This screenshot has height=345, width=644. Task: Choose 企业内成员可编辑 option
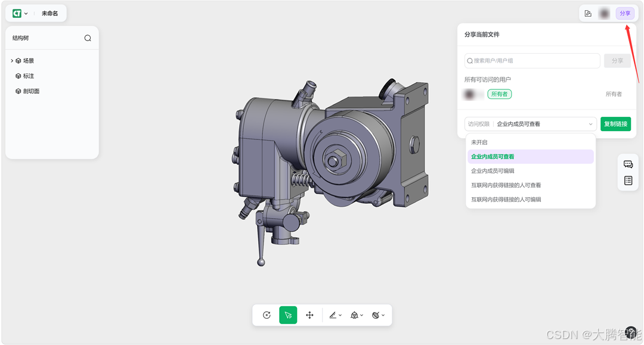point(531,171)
